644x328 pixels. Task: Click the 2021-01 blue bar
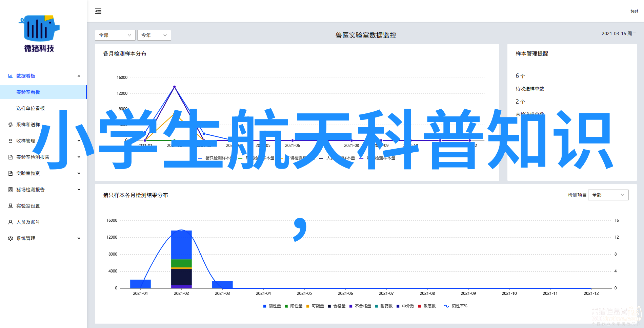pyautogui.click(x=140, y=284)
